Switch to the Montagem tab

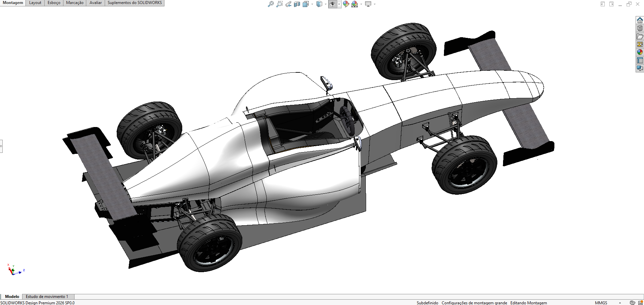13,3
